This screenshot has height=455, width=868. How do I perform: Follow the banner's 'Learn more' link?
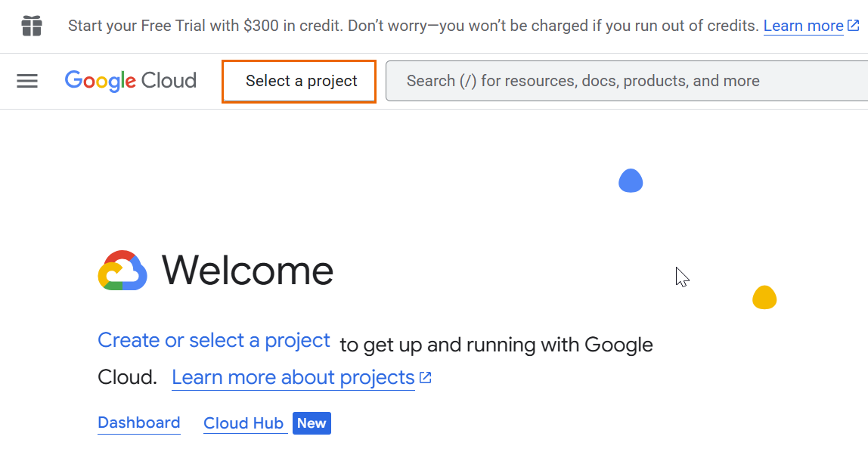(803, 26)
